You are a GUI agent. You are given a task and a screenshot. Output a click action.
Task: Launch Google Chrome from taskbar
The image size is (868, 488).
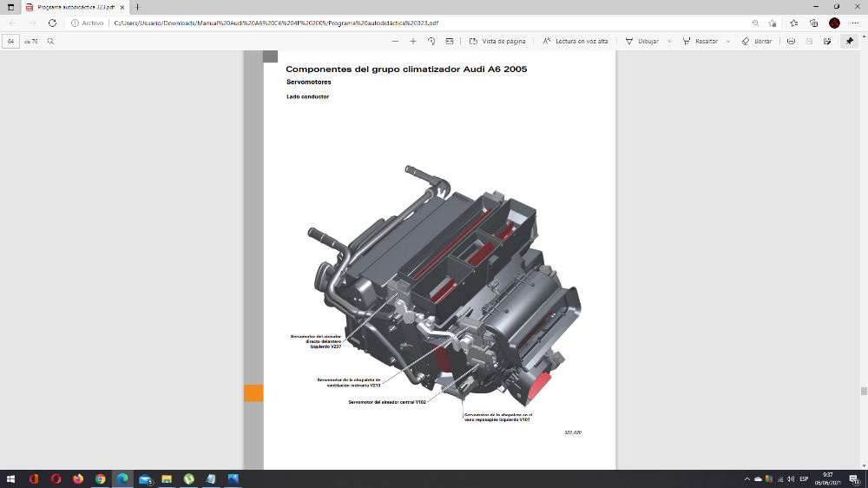click(x=100, y=478)
